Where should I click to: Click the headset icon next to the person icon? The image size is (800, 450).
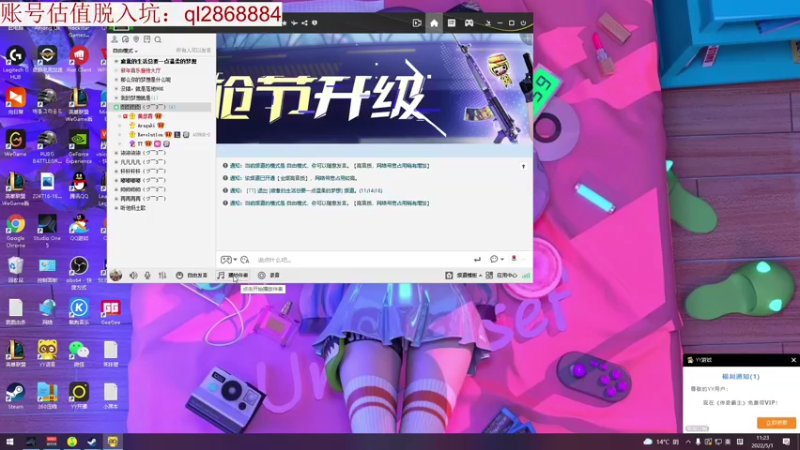125,39
